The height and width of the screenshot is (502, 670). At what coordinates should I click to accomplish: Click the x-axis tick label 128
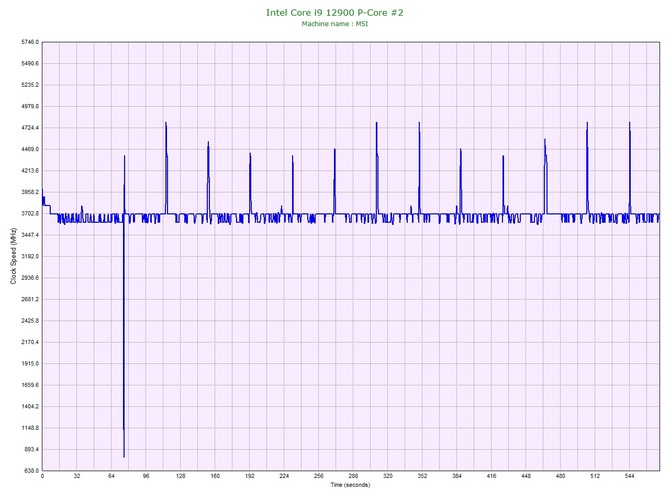180,476
